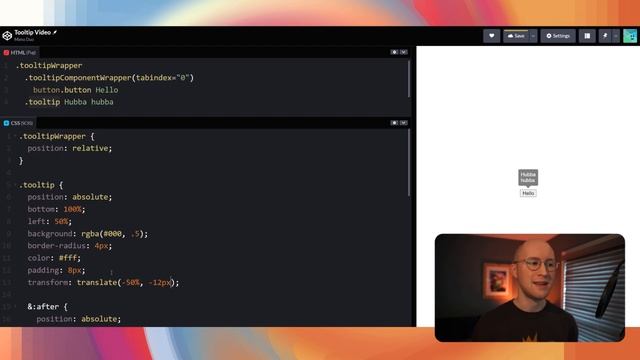The width and height of the screenshot is (640, 360).
Task: Open the user profile avatar menu
Action: point(630,36)
